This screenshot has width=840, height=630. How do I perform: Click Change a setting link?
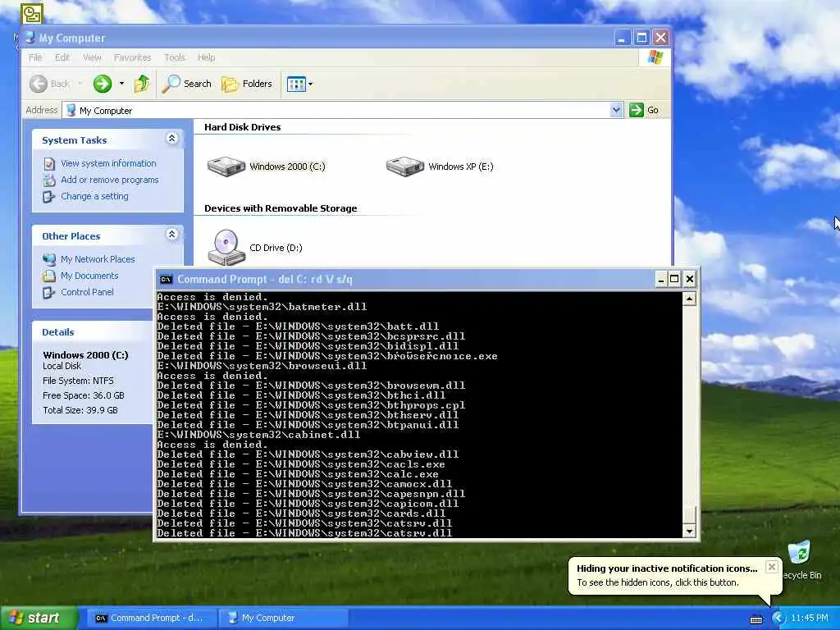tap(94, 197)
